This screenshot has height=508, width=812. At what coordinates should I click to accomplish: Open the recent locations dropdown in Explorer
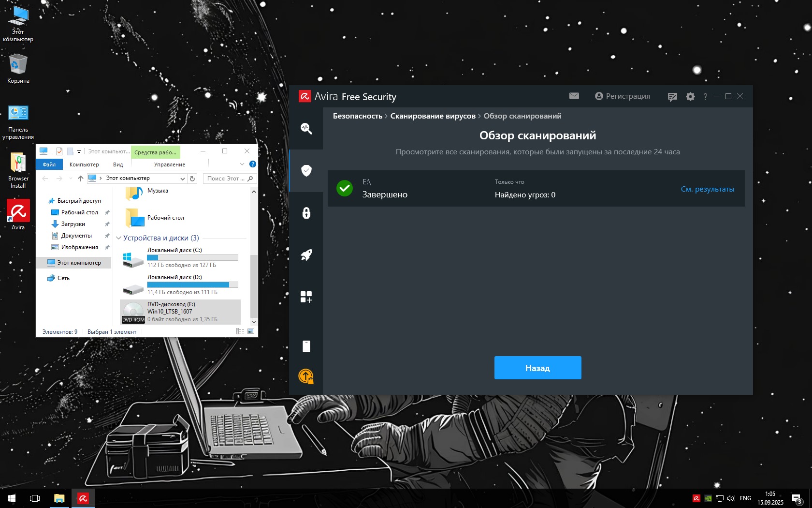point(71,179)
